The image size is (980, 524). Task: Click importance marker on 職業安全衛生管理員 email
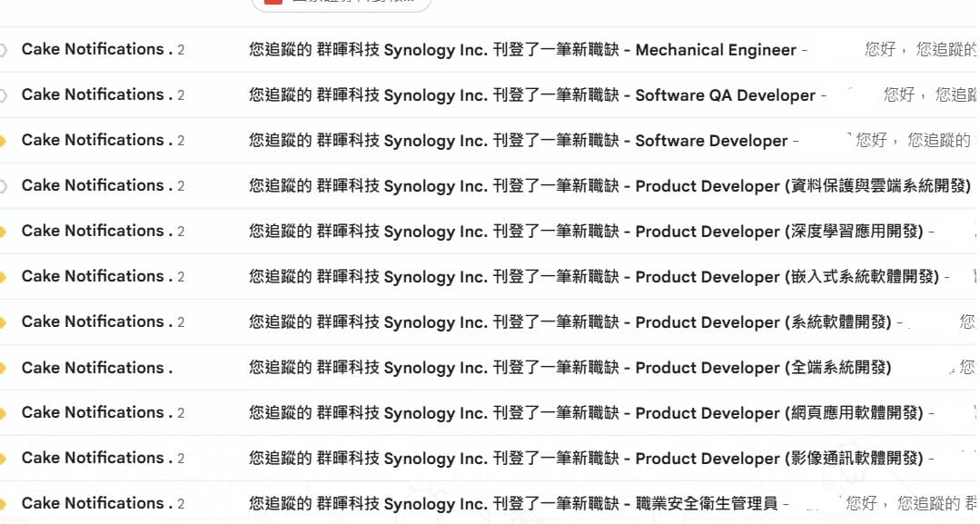pos(3,504)
